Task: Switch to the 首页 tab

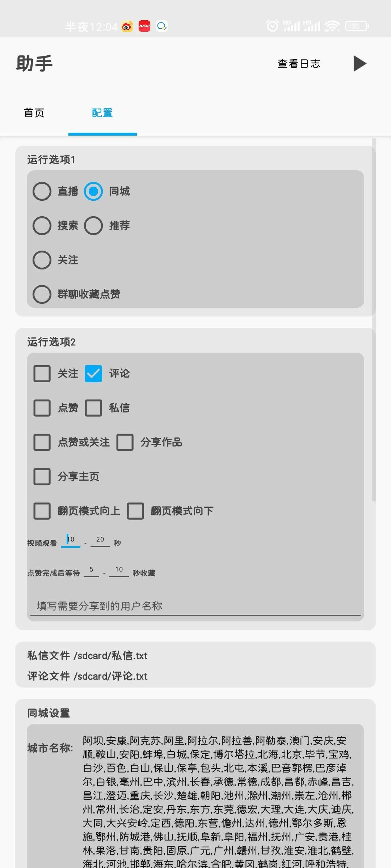Action: (34, 113)
